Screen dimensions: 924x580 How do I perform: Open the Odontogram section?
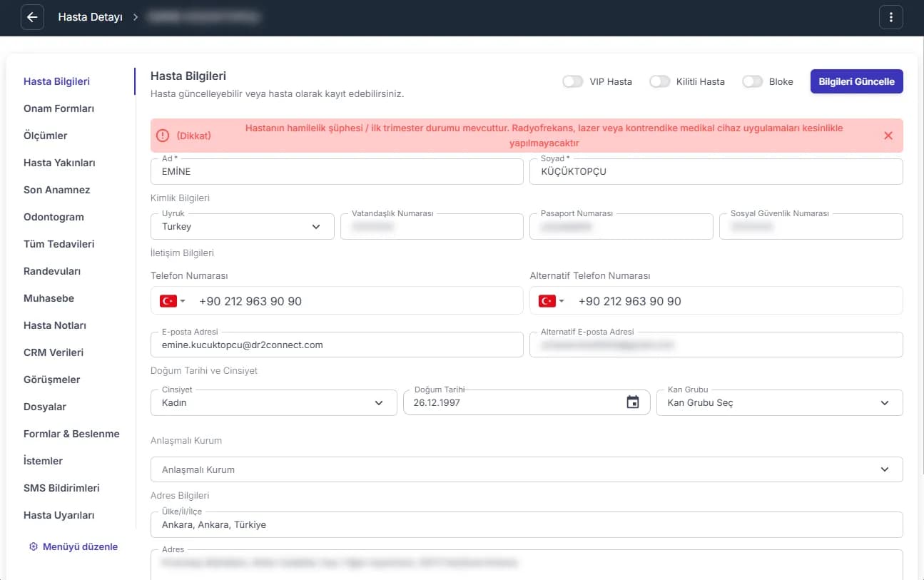(54, 217)
